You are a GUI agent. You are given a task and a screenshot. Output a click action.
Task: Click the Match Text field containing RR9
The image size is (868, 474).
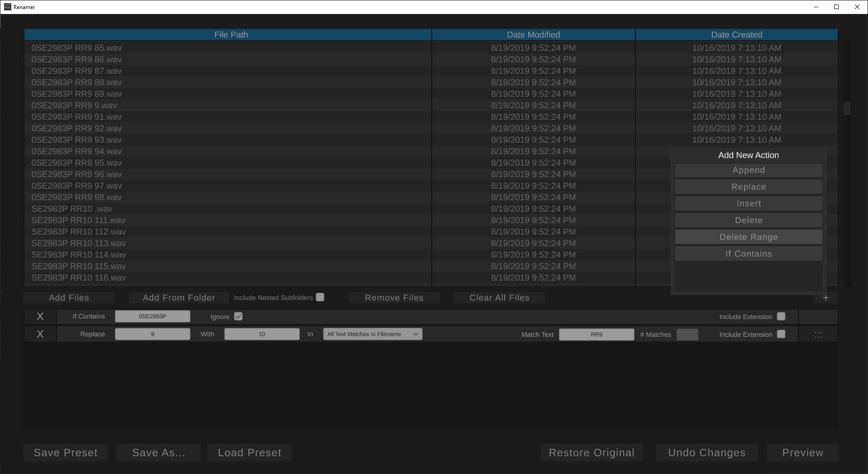point(597,334)
